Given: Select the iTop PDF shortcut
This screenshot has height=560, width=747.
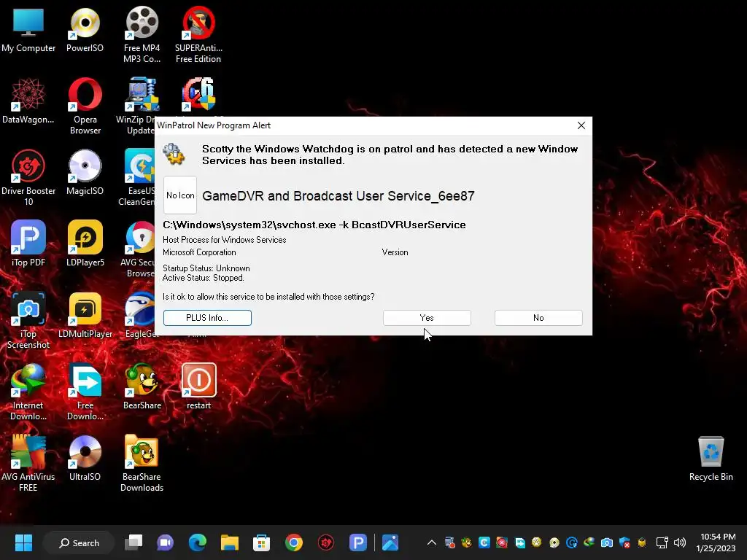Looking at the screenshot, I should pos(28,244).
